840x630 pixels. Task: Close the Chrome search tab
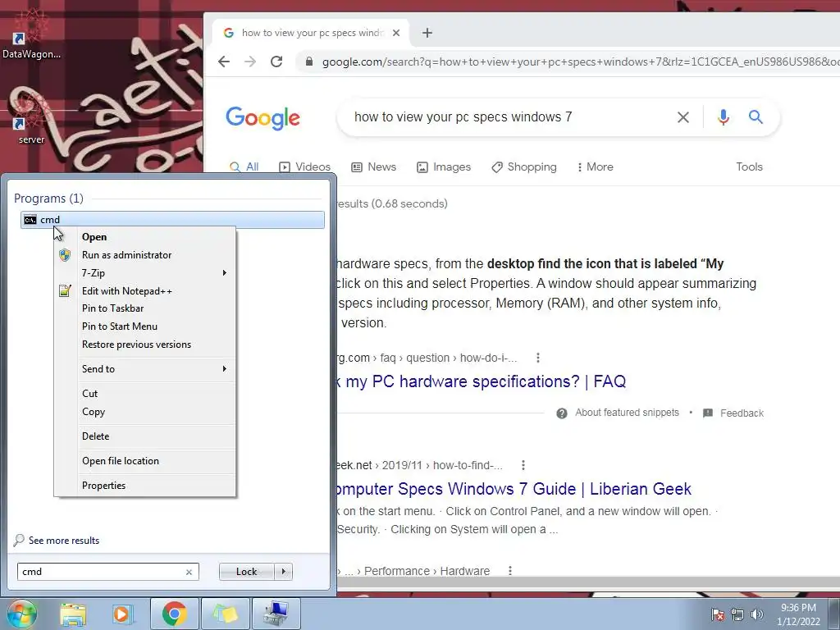(x=396, y=33)
